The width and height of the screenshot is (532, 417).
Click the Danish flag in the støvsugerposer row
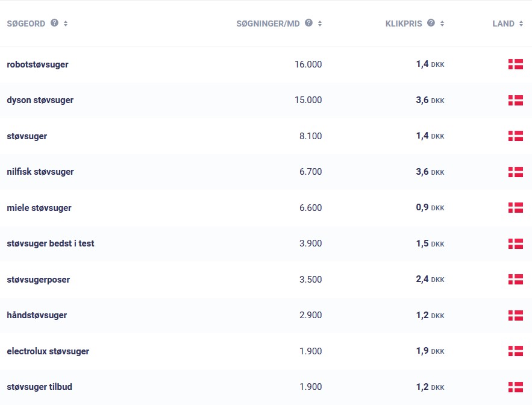(x=515, y=280)
